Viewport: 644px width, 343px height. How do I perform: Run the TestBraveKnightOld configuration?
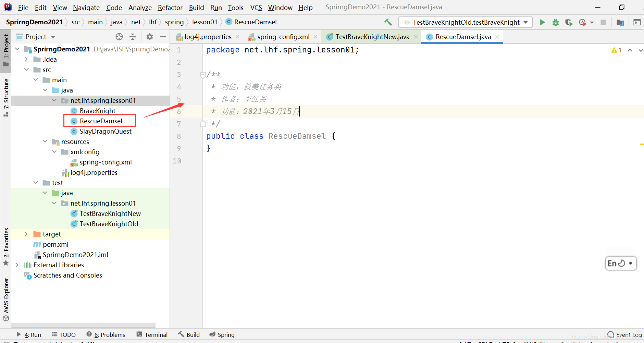tap(542, 22)
